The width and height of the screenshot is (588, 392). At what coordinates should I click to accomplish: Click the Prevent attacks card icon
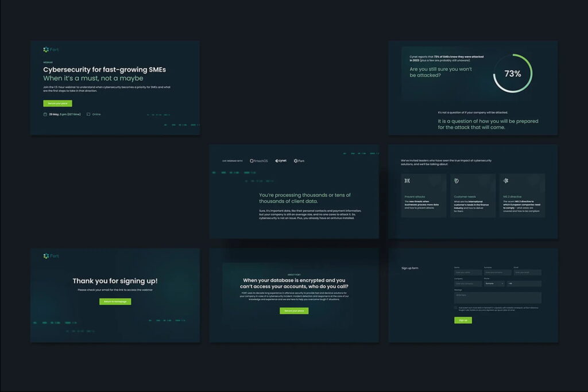(x=407, y=181)
